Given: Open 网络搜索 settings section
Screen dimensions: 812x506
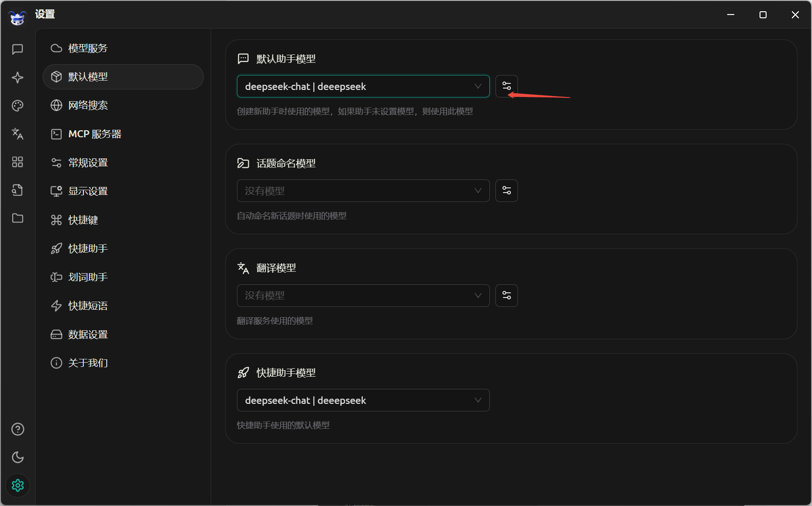Looking at the screenshot, I should point(123,105).
